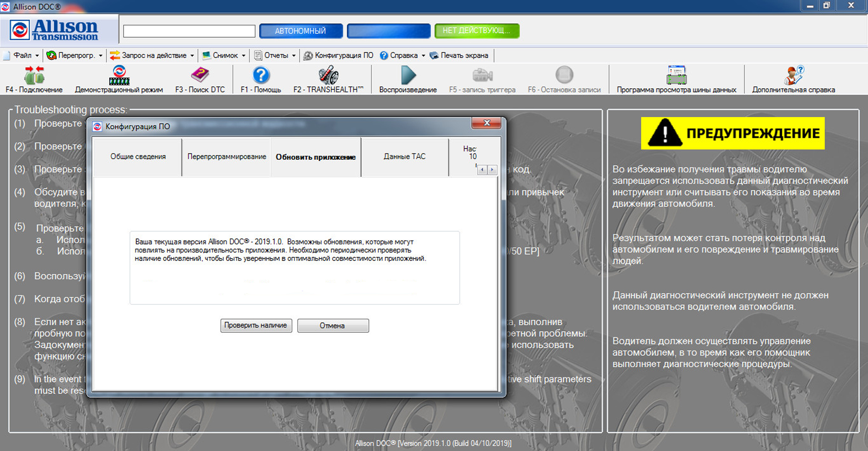
Task: Click the Отмена cancel button
Action: 333,326
